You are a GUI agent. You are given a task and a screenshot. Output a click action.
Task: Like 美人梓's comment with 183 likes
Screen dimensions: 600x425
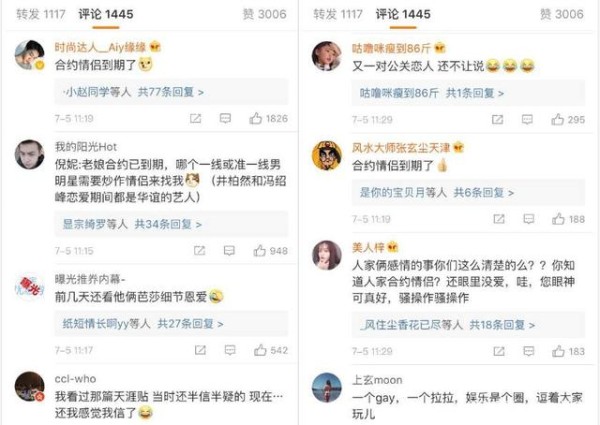558,351
